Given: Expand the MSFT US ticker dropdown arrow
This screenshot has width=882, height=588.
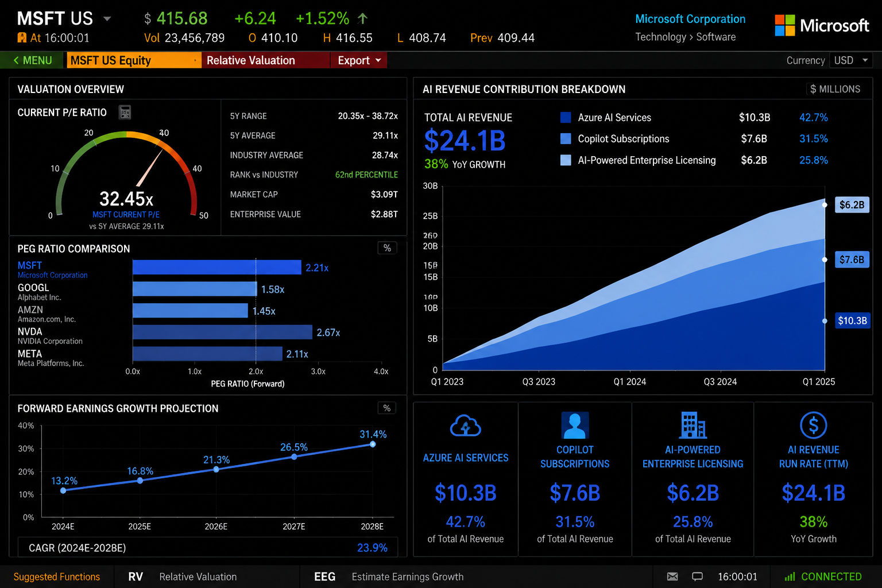Looking at the screenshot, I should [107, 19].
